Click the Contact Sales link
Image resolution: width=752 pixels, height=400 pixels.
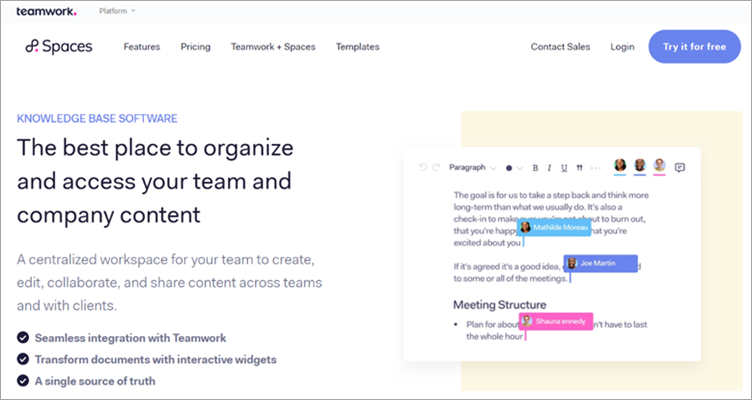coord(560,47)
